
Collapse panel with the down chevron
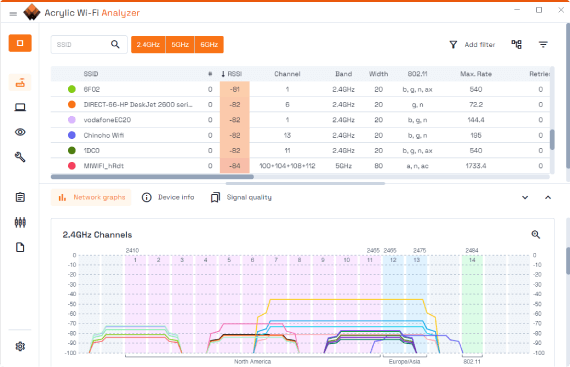525,197
